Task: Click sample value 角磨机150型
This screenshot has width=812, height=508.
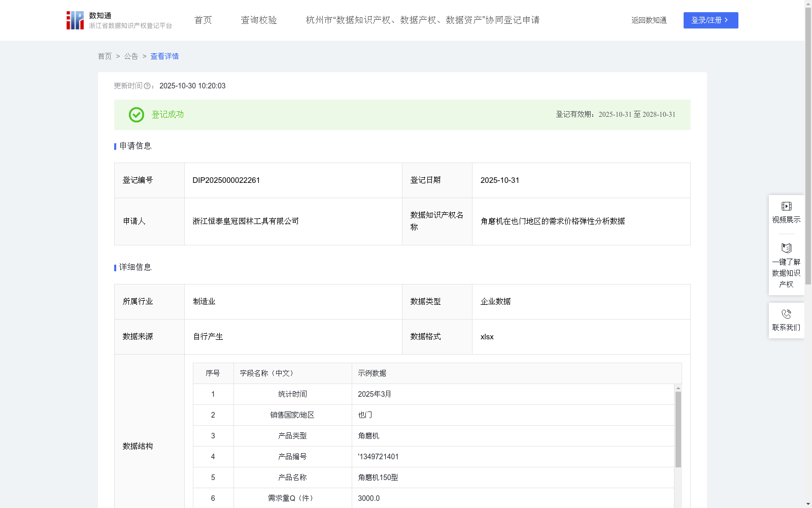Action: [378, 478]
